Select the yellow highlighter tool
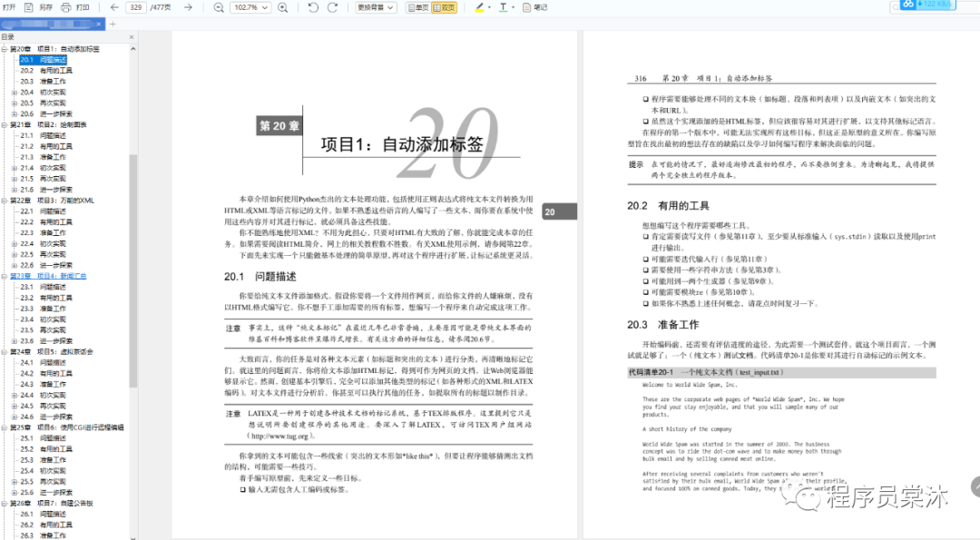The height and width of the screenshot is (540, 980). point(479,7)
